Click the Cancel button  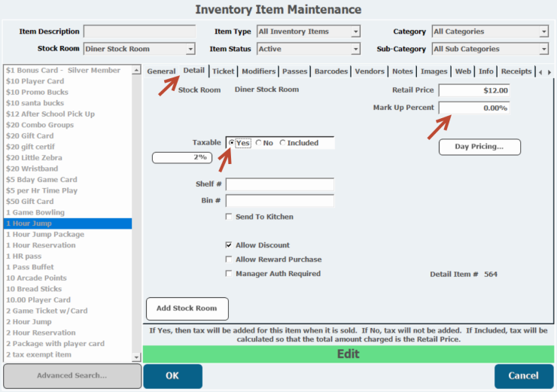pos(523,375)
